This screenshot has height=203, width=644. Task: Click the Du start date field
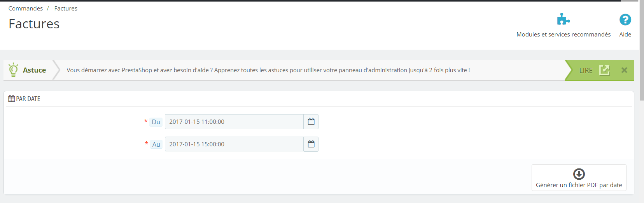234,121
